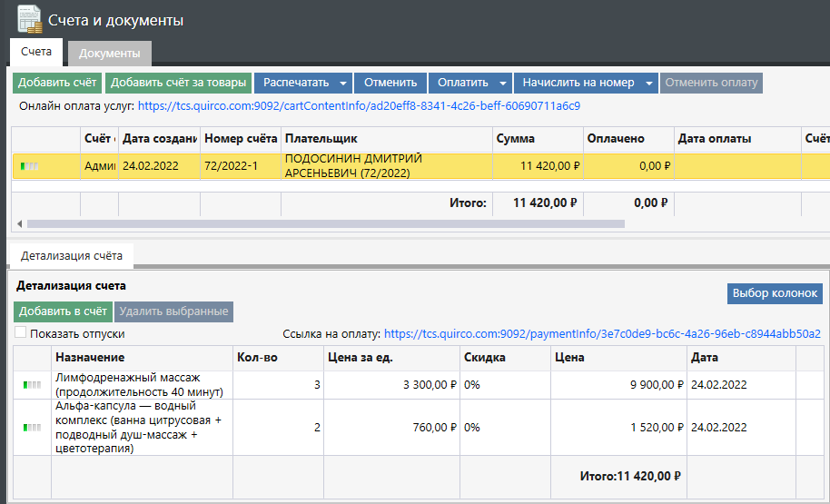Open the online payment cartContentInfo link

click(359, 106)
